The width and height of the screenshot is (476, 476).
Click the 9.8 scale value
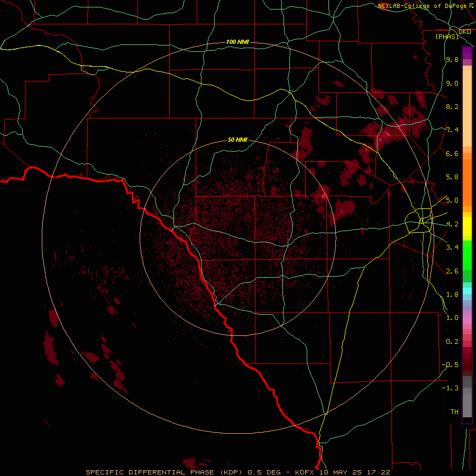pos(452,59)
